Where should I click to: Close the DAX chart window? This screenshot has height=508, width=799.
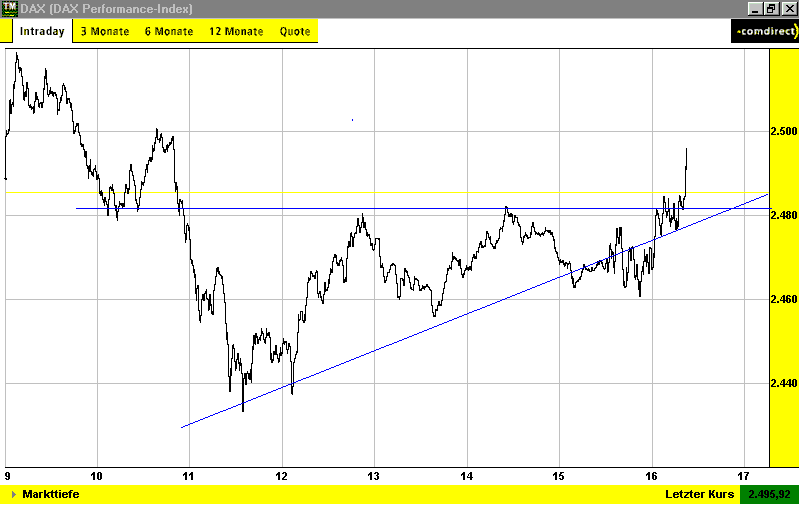coord(788,9)
